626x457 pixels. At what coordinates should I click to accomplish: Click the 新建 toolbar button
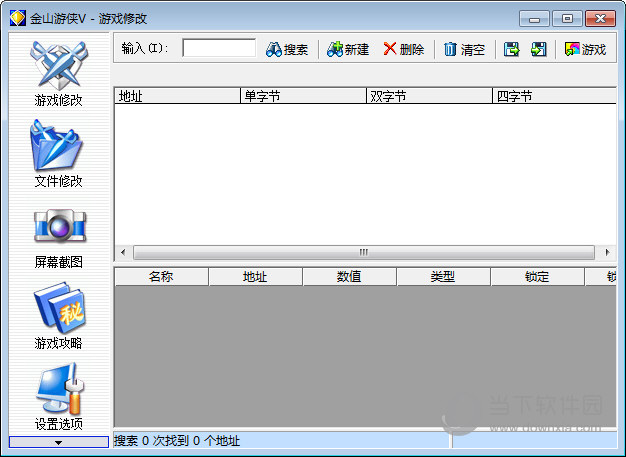[x=348, y=49]
